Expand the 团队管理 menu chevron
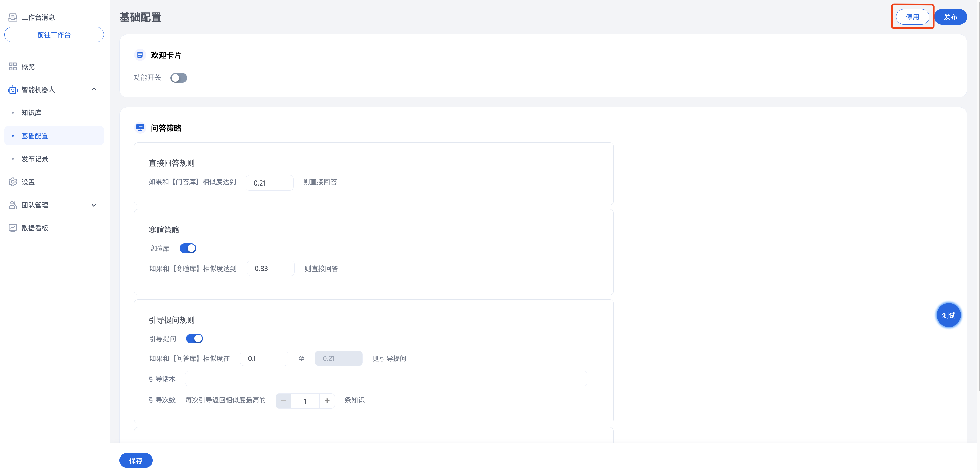 (x=94, y=206)
